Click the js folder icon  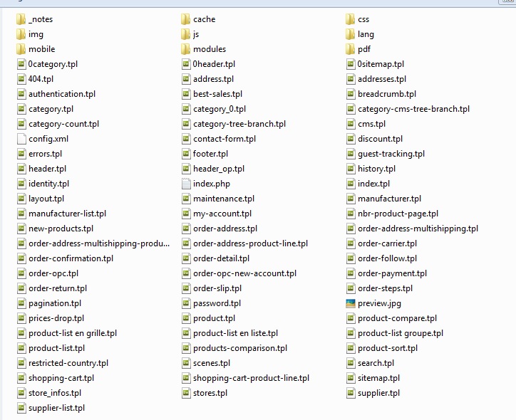pos(185,34)
